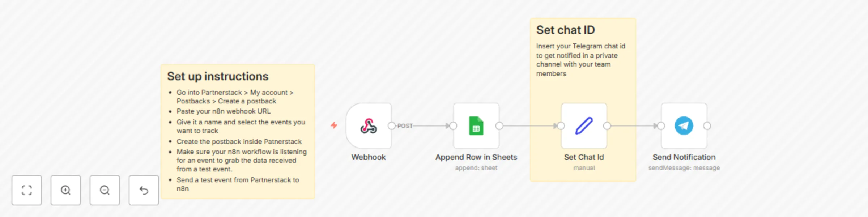Screen dimensions: 868x217
Task: Click the sendMessage: message subtitle text
Action: 684,167
